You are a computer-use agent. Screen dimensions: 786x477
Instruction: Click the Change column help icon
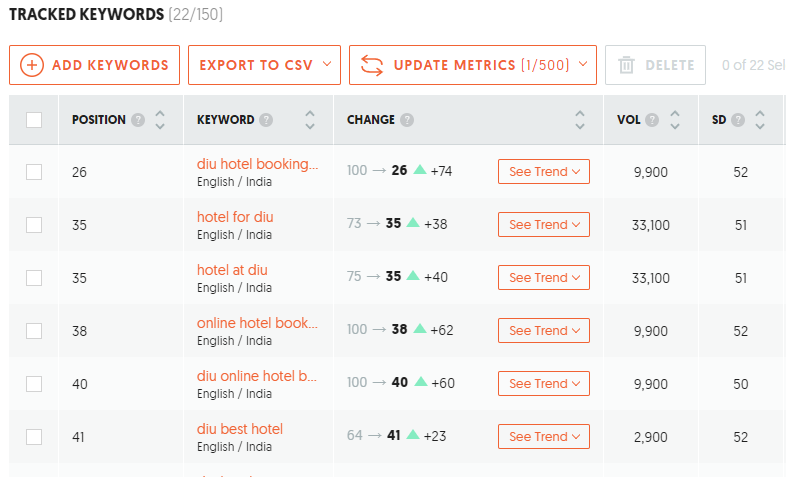click(x=407, y=120)
